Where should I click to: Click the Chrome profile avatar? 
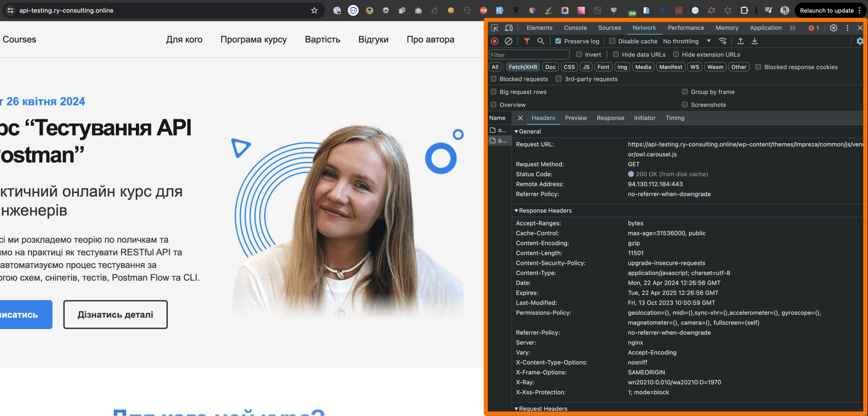(784, 10)
